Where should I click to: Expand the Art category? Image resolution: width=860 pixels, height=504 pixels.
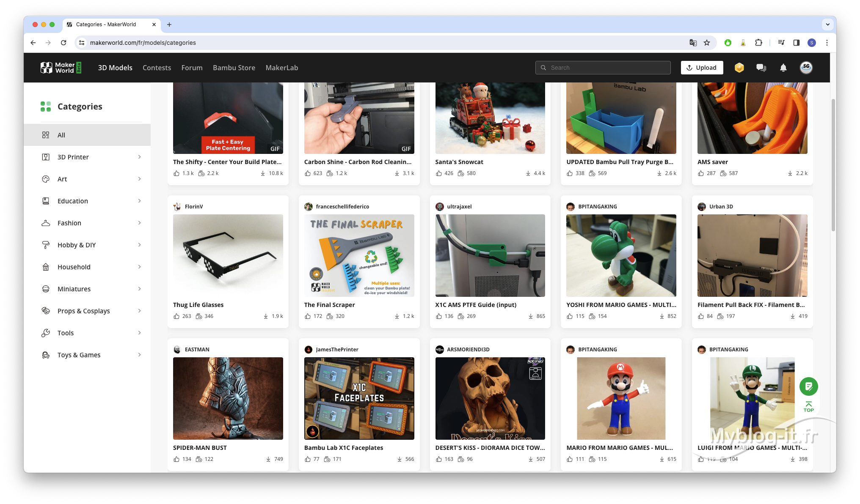(x=139, y=179)
